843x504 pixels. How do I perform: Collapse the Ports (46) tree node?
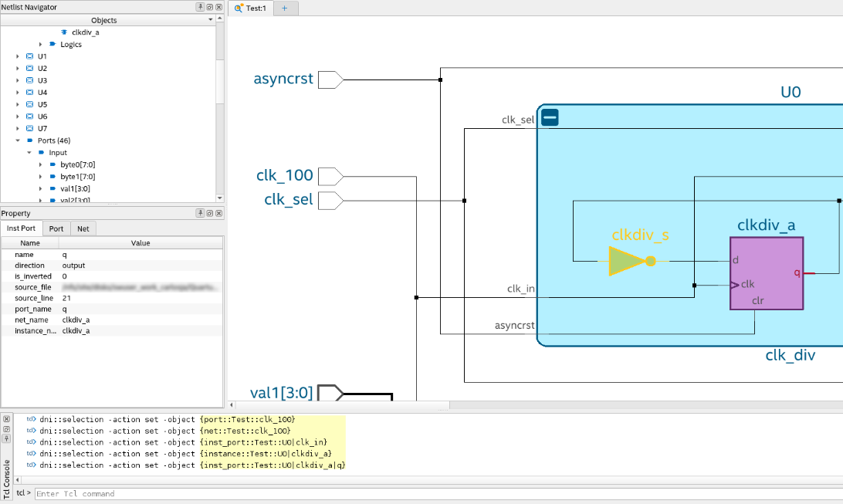pos(18,140)
